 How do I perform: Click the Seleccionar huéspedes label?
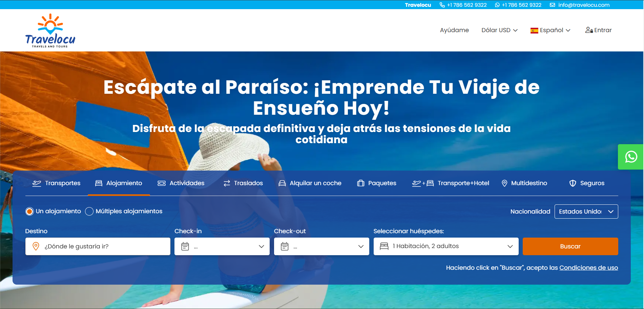409,231
